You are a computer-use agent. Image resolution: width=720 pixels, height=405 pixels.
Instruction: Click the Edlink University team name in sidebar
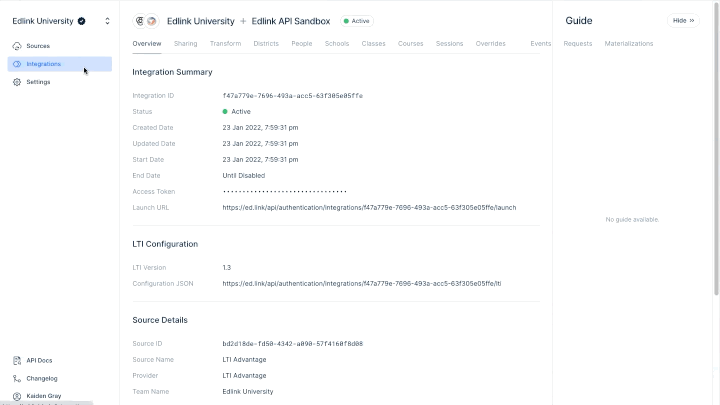click(43, 21)
